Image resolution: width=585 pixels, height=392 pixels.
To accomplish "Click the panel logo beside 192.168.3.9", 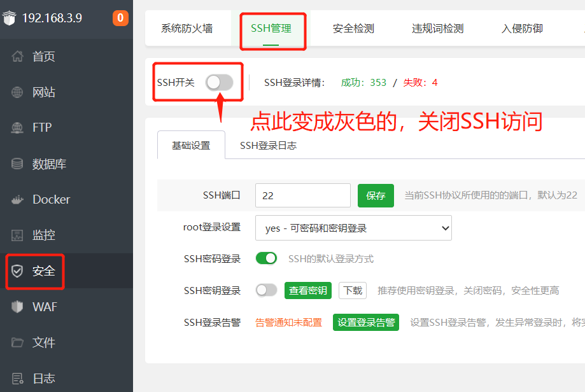I will coord(9,18).
